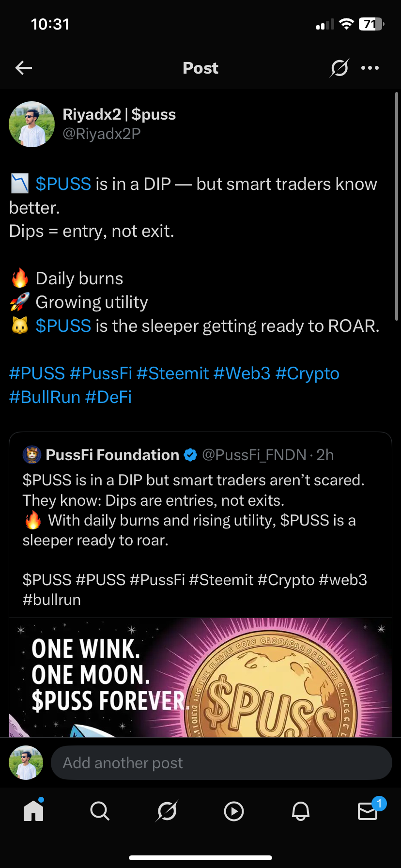This screenshot has height=868, width=401.
Task: Tap your avatar beside reply field
Action: pos(26,763)
